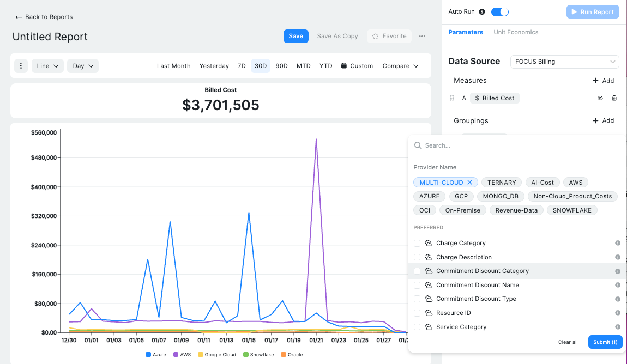Open the three-dot more options menu

click(422, 36)
